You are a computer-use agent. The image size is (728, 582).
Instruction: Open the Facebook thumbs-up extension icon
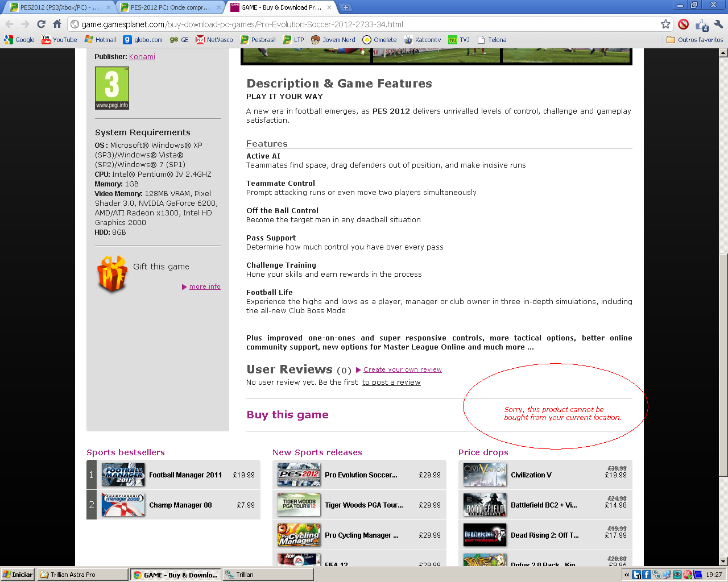[702, 24]
